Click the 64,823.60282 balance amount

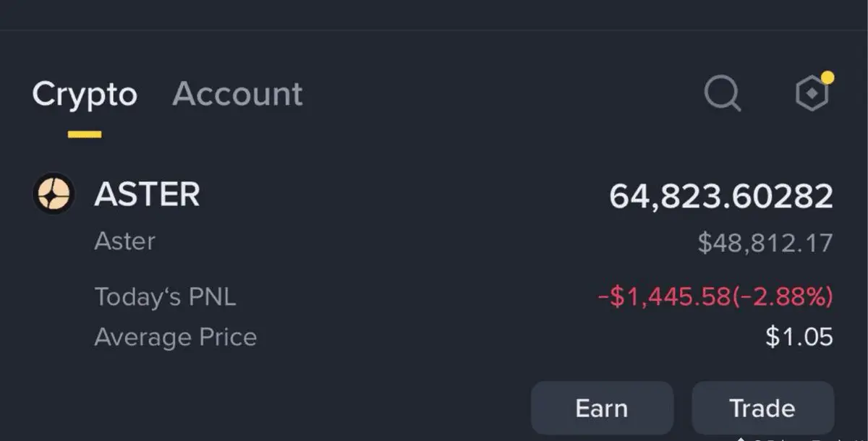tap(721, 196)
